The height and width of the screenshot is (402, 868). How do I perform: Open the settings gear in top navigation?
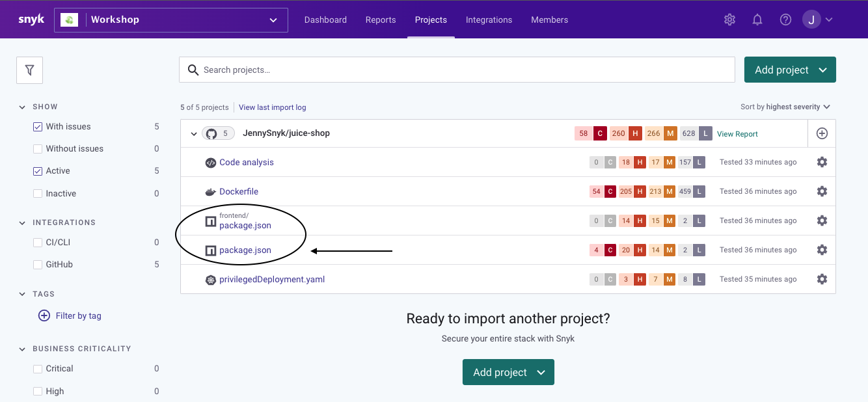click(729, 20)
